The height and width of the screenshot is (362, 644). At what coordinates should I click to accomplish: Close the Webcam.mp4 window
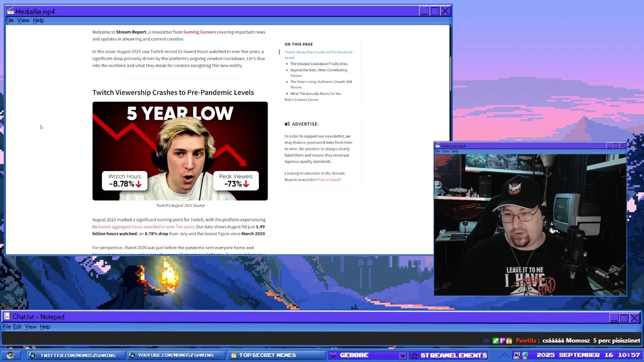click(622, 146)
